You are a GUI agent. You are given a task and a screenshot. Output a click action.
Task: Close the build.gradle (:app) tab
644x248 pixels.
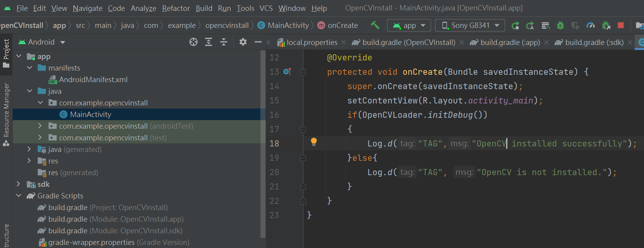[546, 42]
